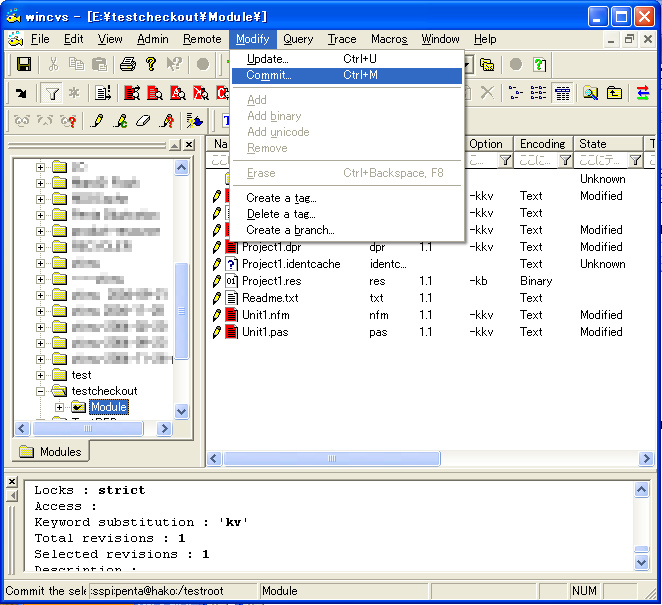This screenshot has height=605, width=662.
Task: Click the Save floppy disk icon
Action: point(24,64)
